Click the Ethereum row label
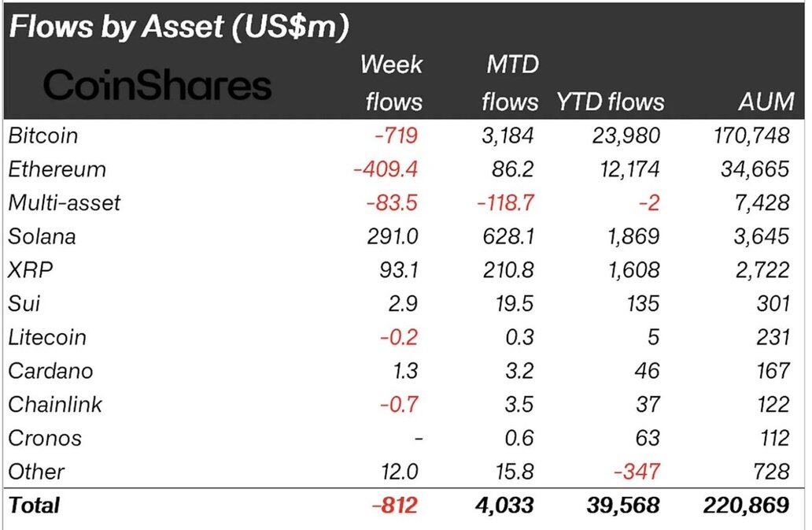812x530 pixels. tap(57, 169)
